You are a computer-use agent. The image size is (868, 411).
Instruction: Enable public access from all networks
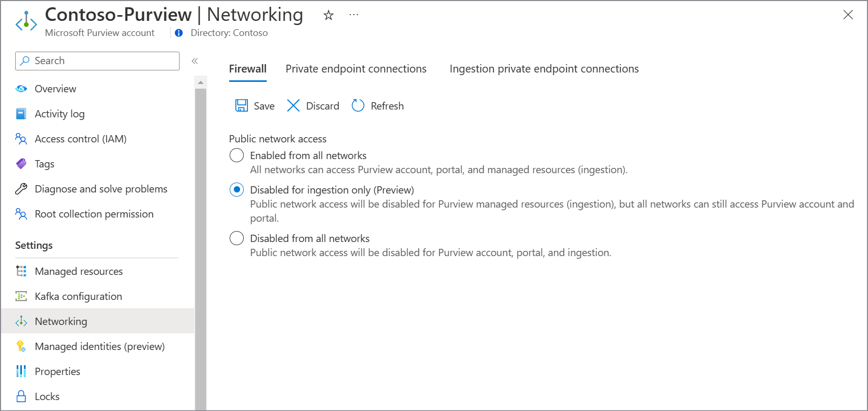click(236, 155)
